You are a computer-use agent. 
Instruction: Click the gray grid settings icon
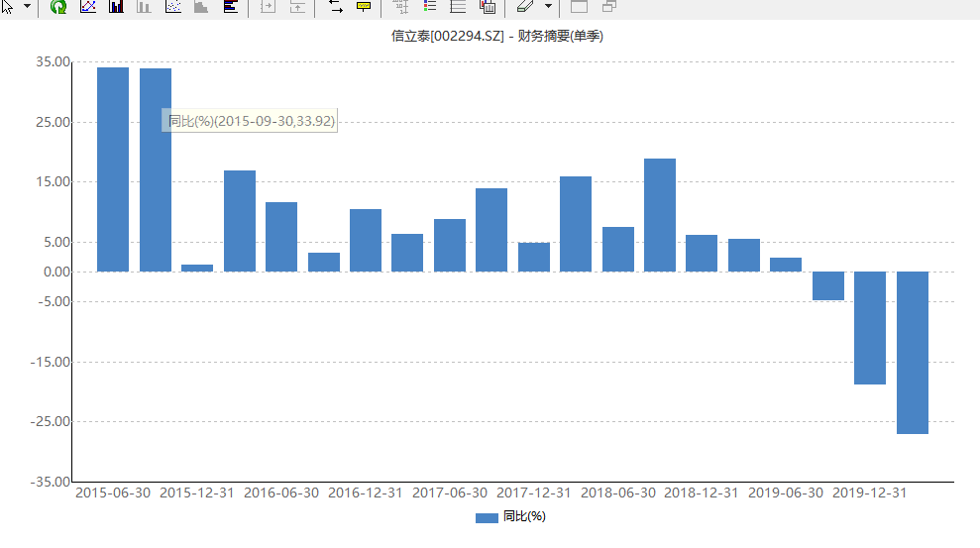(x=400, y=6)
